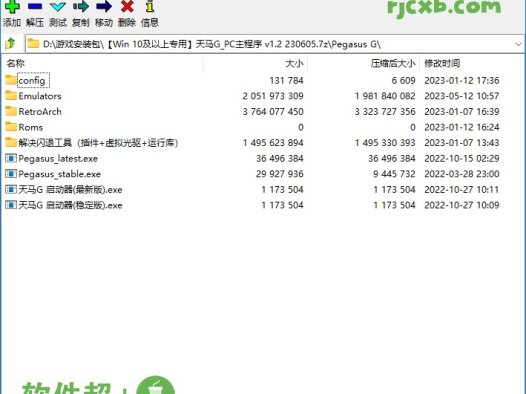
Task: Click Emulators size 2 051 973 309
Action: point(273,96)
